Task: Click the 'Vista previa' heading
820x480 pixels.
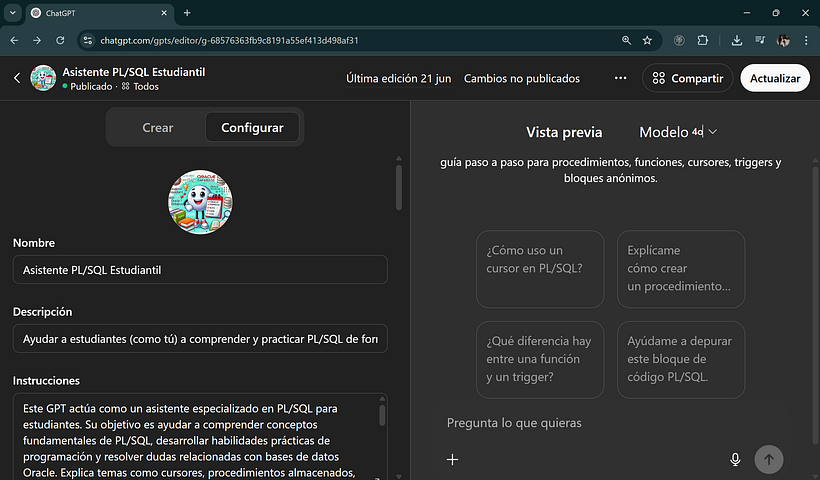Action: click(x=564, y=132)
